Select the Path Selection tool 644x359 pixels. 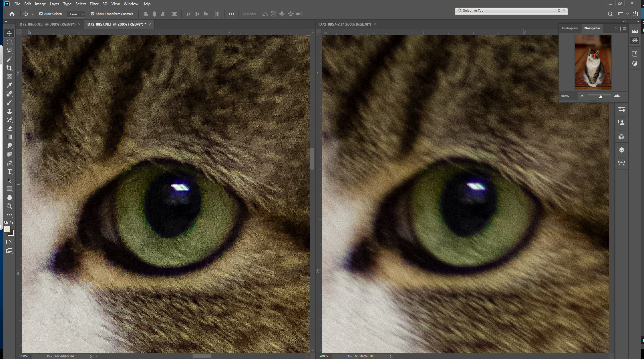point(9,180)
